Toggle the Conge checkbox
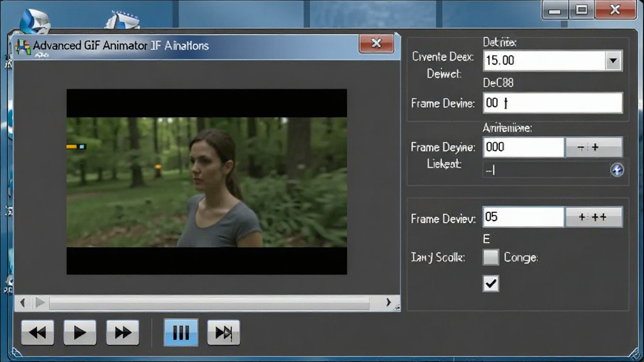644x362 pixels. [491, 257]
